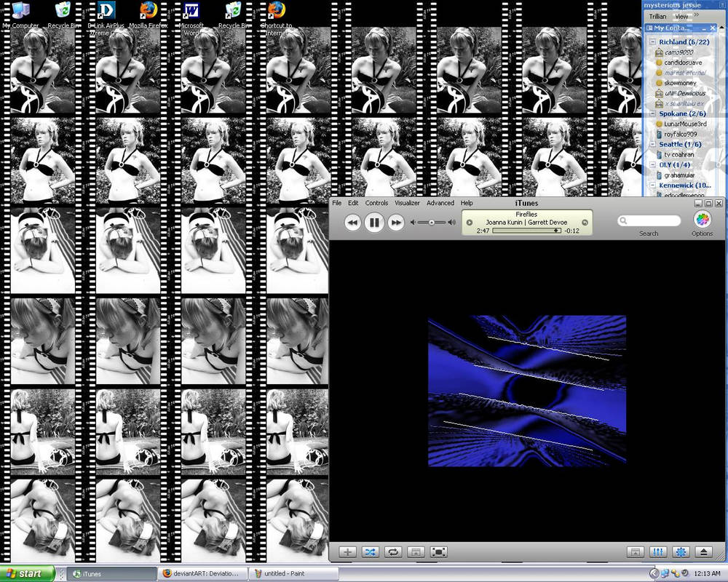Open the iTunes Controls menu

point(376,203)
